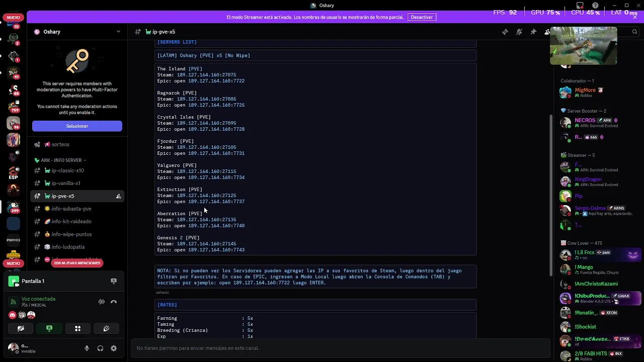Open the info-ludopatia channel
Viewport: 644px width, 362px height.
pos(77,247)
